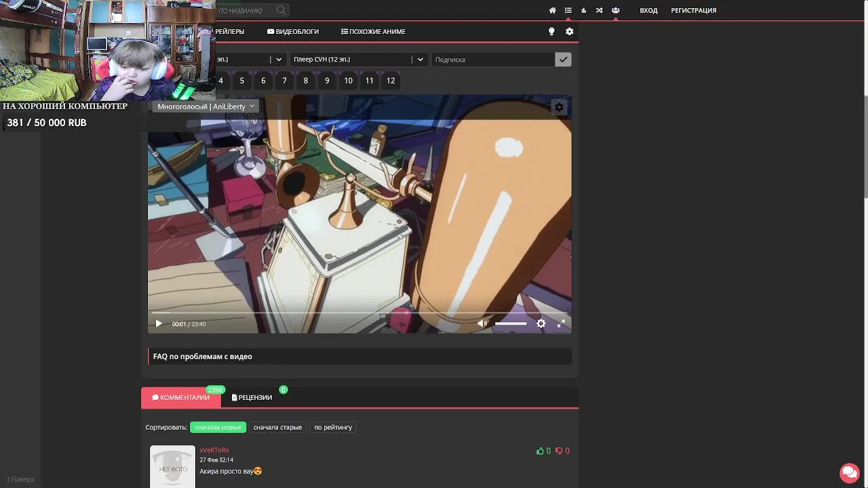Open the partially visible Трейлеры tab

(230, 31)
